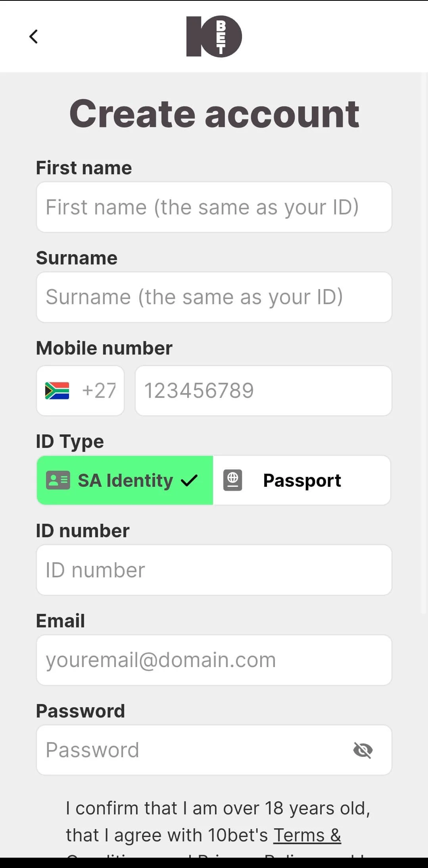Select the ID number text field
Viewport: 428px width, 868px height.
(x=214, y=570)
